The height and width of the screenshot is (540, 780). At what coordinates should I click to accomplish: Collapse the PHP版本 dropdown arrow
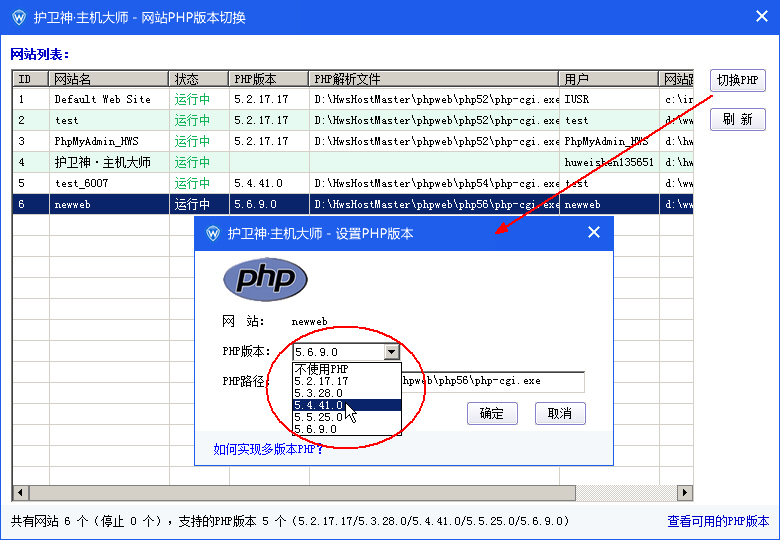pos(391,352)
